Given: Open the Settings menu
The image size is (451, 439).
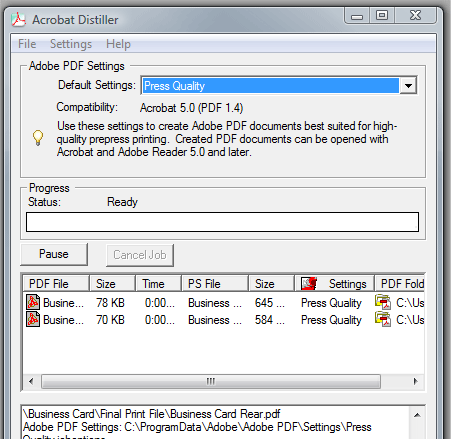Looking at the screenshot, I should click(x=71, y=44).
